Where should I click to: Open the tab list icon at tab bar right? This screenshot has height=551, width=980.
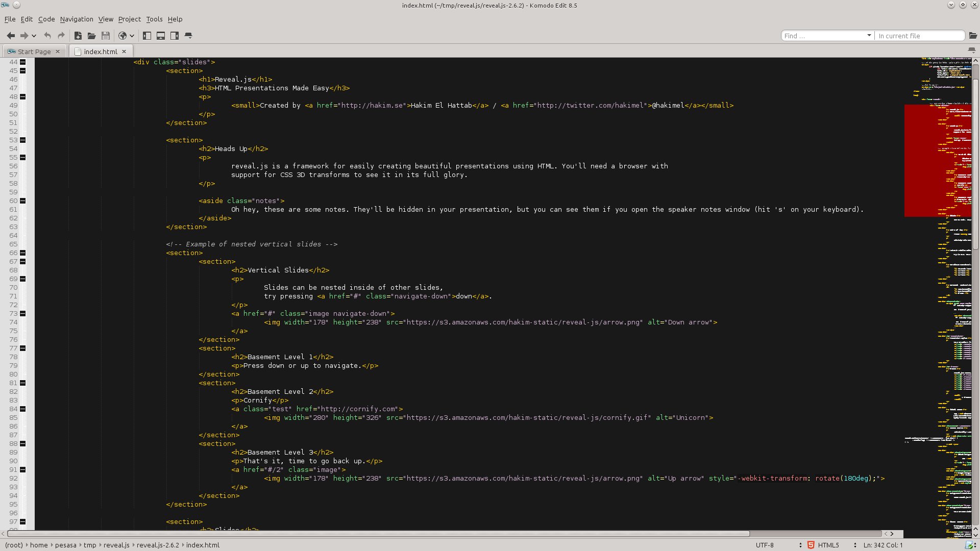tap(971, 51)
